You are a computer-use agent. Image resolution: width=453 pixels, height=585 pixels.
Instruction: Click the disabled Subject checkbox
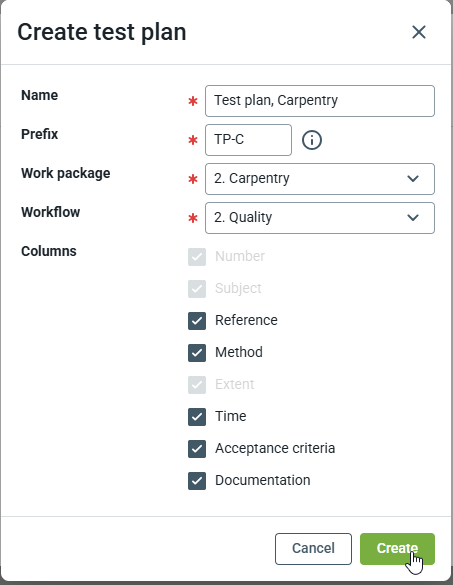point(197,289)
